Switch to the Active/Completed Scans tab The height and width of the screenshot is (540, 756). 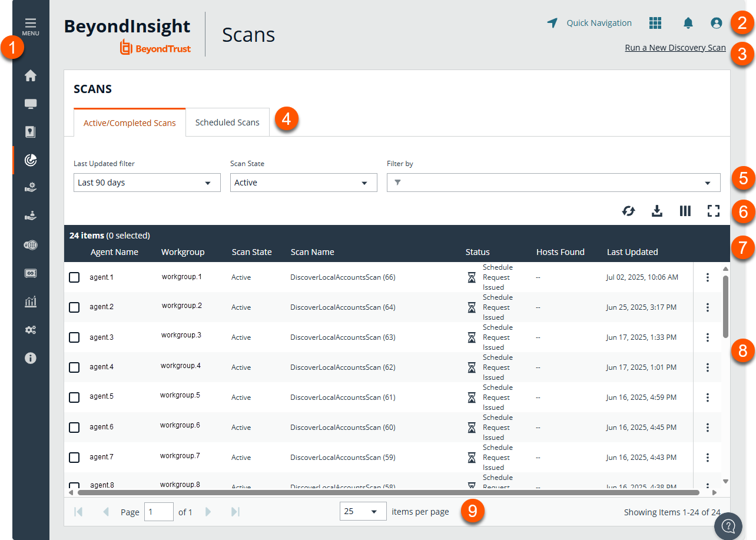click(130, 122)
